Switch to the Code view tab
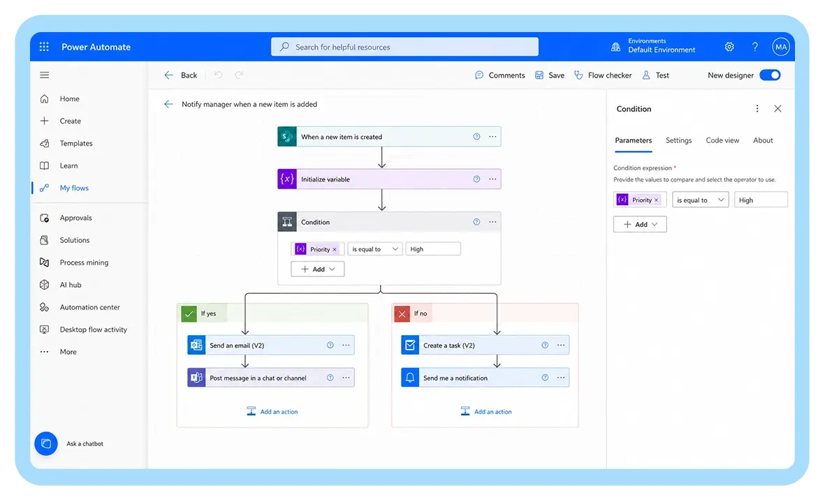 (x=722, y=140)
